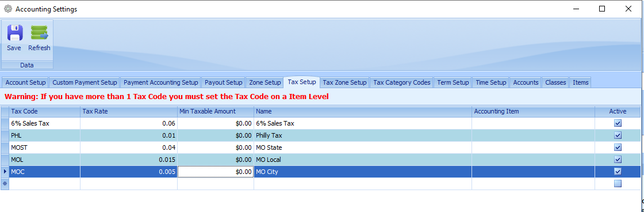644x212 pixels.
Task: Uncheck Active for Philly Tax row
Action: [x=618, y=135]
